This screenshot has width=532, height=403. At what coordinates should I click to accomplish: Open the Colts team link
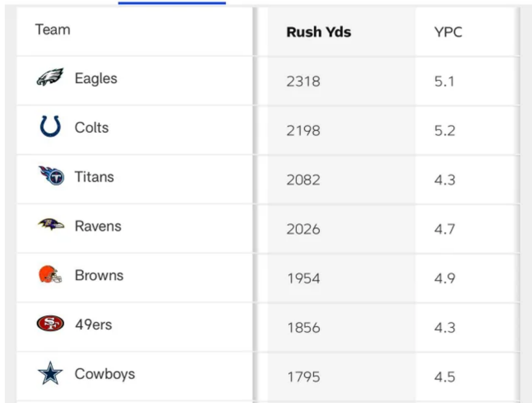92,128
